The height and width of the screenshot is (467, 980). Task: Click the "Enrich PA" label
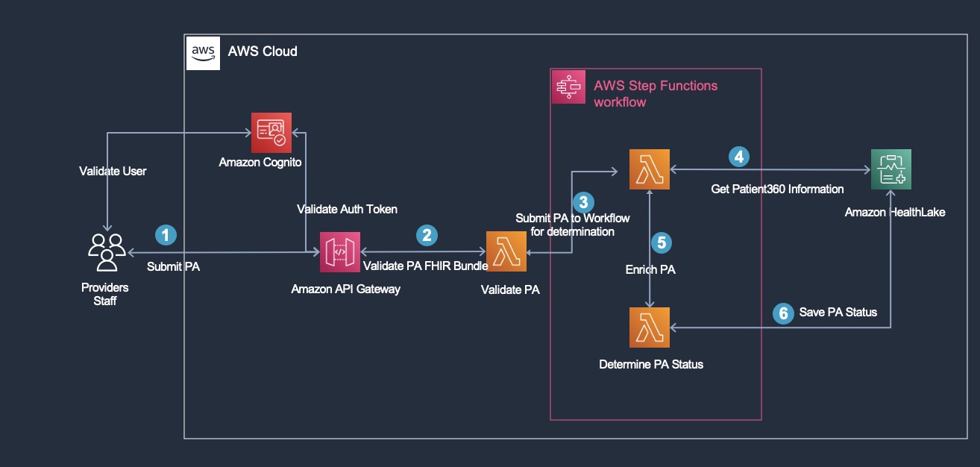650,270
